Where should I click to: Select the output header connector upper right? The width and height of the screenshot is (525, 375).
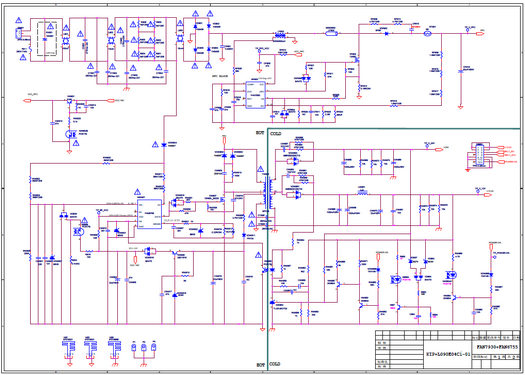tap(478, 155)
